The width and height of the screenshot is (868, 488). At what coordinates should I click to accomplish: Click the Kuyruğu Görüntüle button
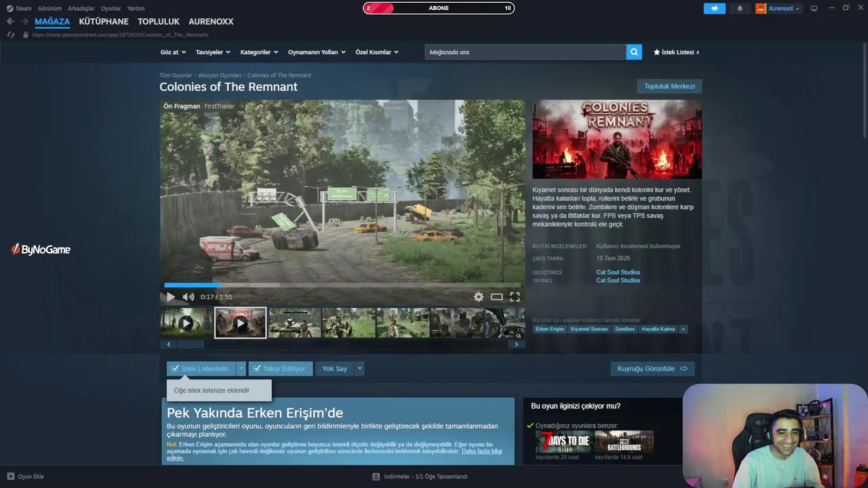(x=652, y=369)
